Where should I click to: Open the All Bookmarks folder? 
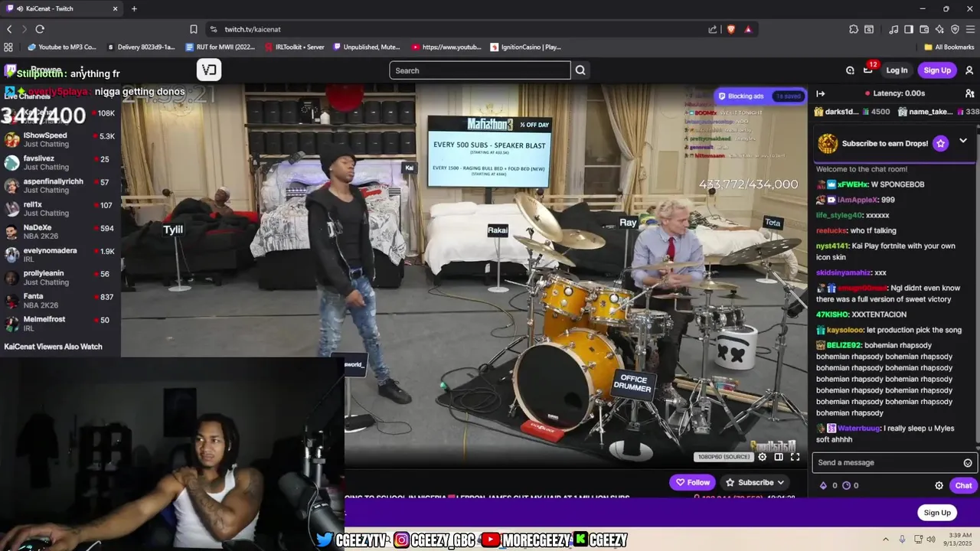point(949,47)
